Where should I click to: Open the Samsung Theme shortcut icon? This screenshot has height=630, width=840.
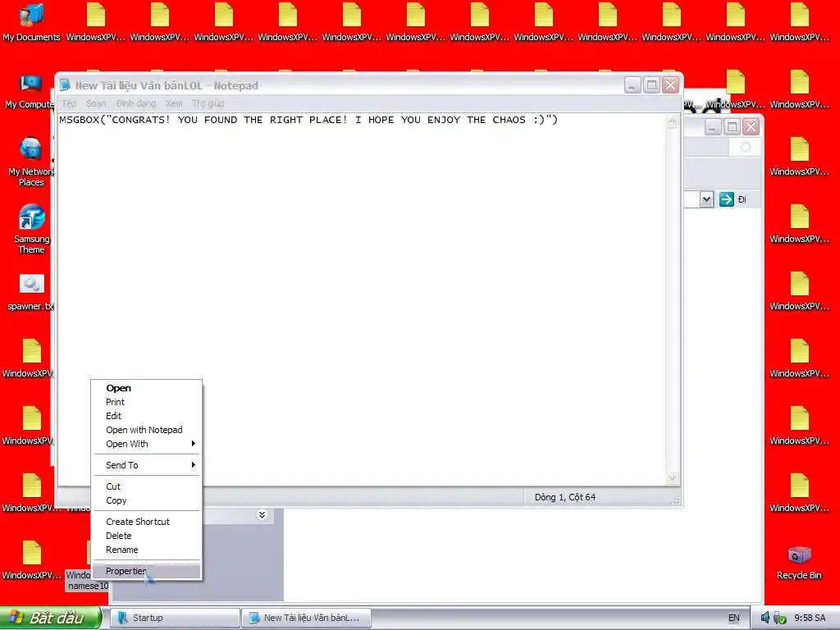coord(31,229)
